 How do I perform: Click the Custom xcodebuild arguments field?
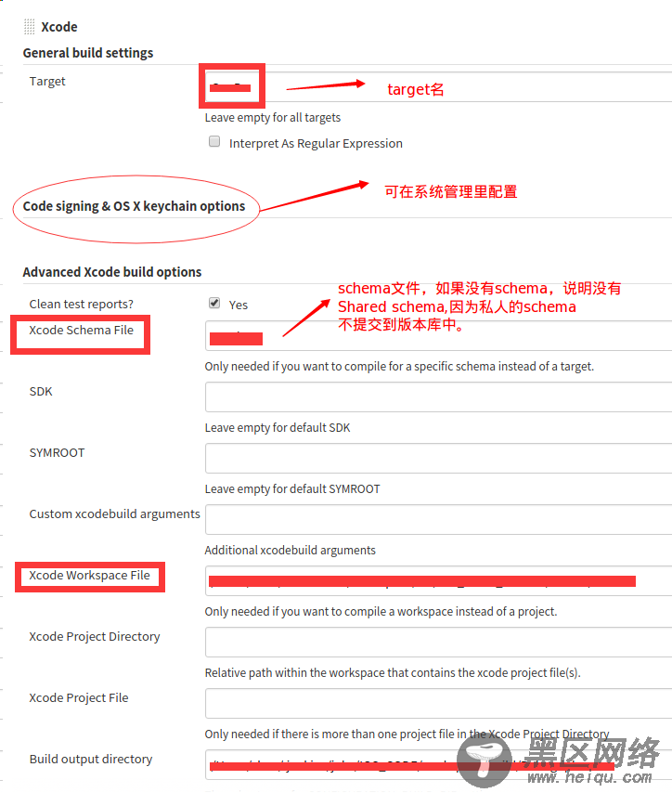pyautogui.click(x=438, y=519)
